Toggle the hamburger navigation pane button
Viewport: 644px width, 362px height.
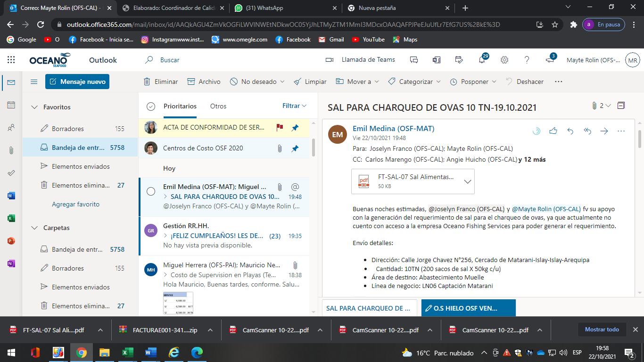[34, 82]
